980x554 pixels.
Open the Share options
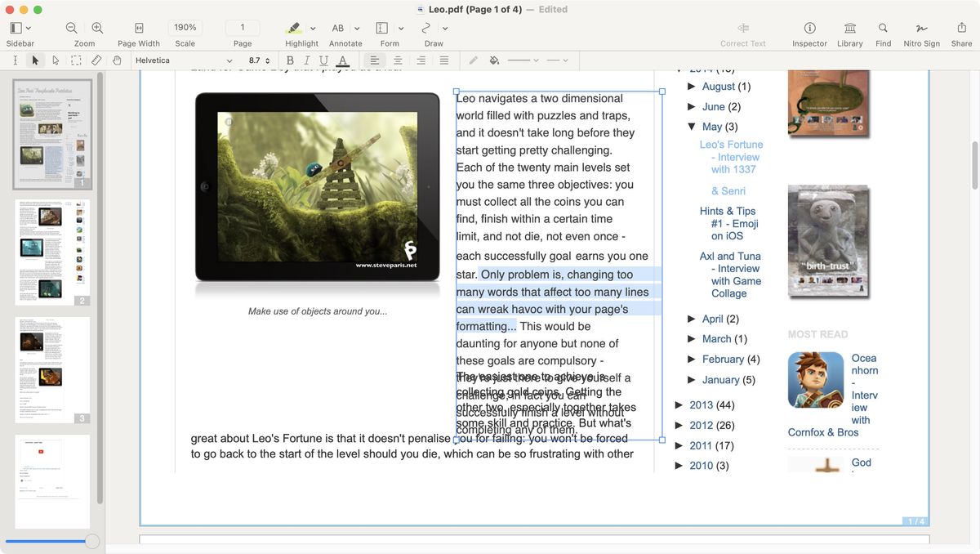point(961,27)
